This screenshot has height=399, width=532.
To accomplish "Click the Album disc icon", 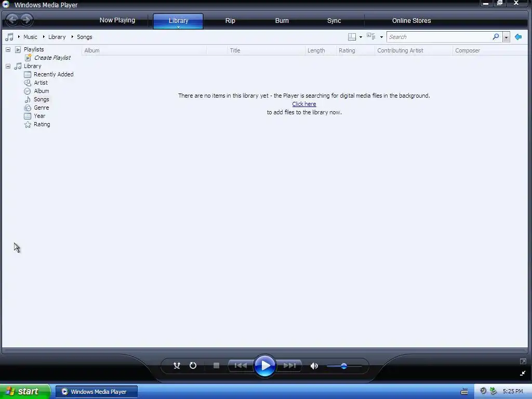I will coord(28,91).
